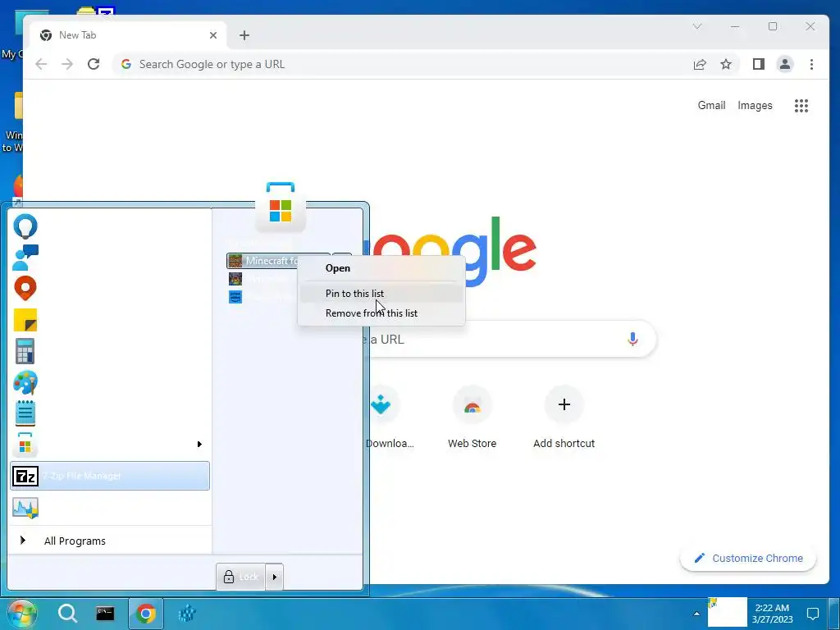Bookmark this tab with the star

pos(726,64)
